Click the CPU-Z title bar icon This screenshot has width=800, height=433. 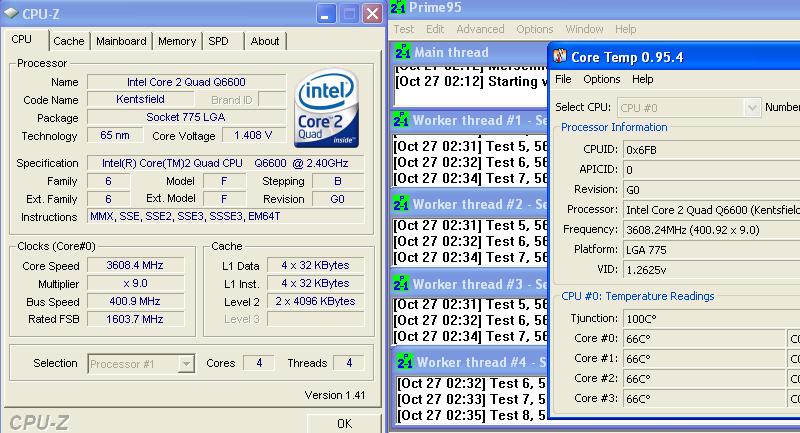[11, 13]
